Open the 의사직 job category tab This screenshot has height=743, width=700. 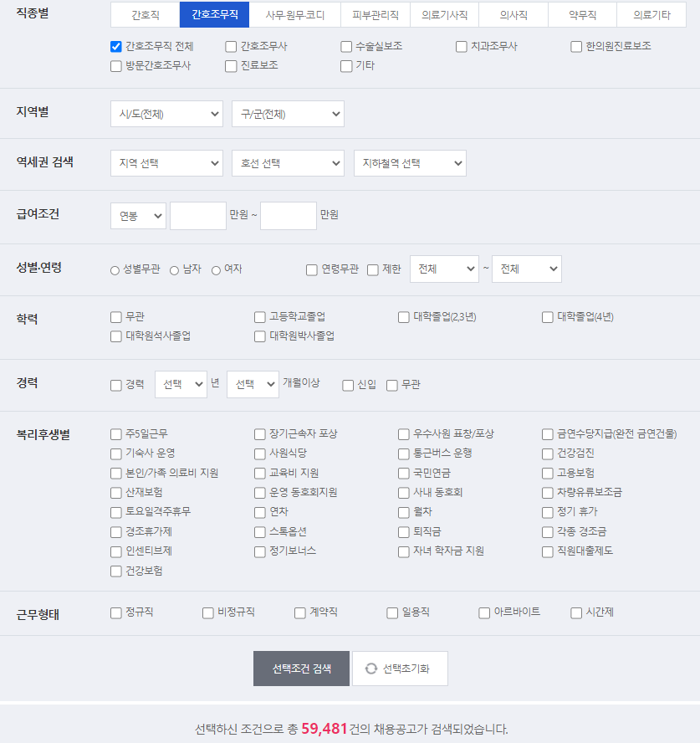tap(513, 14)
